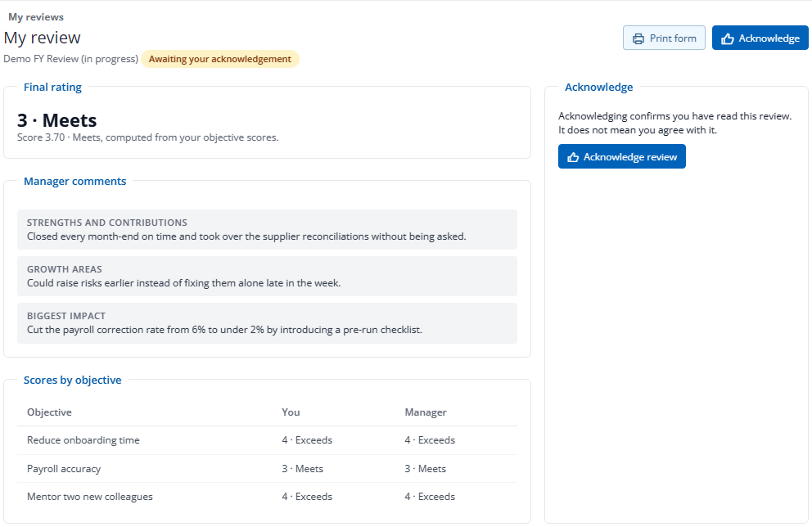The height and width of the screenshot is (527, 812).
Task: Click manager 3 · Meets score for Payroll accuracy
Action: point(425,469)
